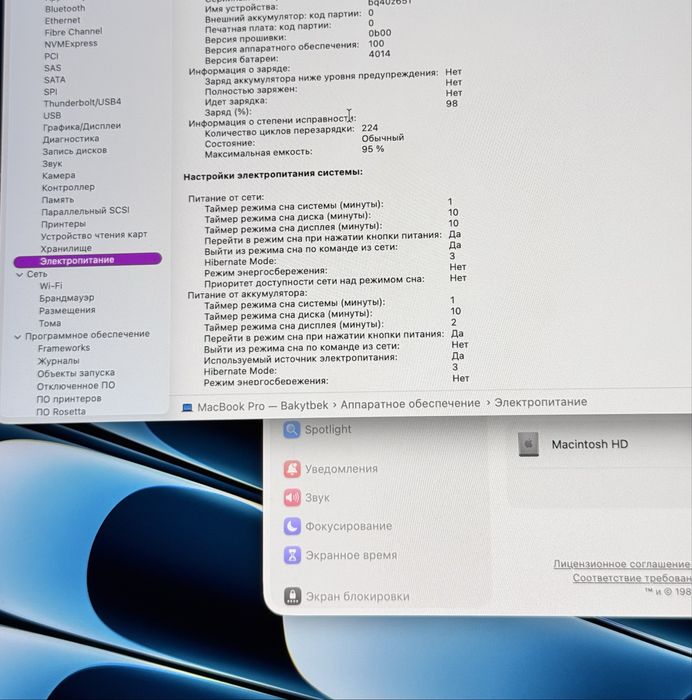Select Звук in the System Information sidebar
Image resolution: width=692 pixels, height=700 pixels.
point(52,164)
